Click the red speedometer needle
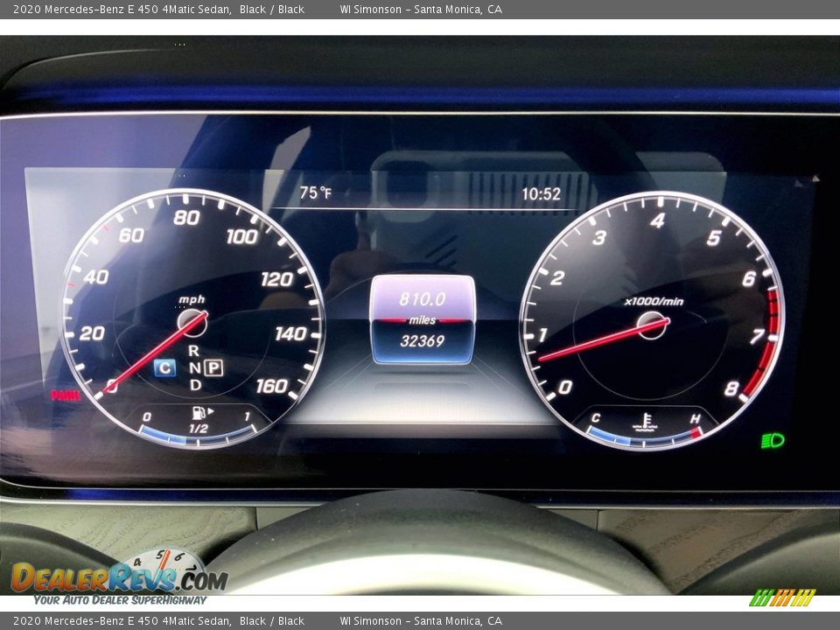 tap(154, 353)
